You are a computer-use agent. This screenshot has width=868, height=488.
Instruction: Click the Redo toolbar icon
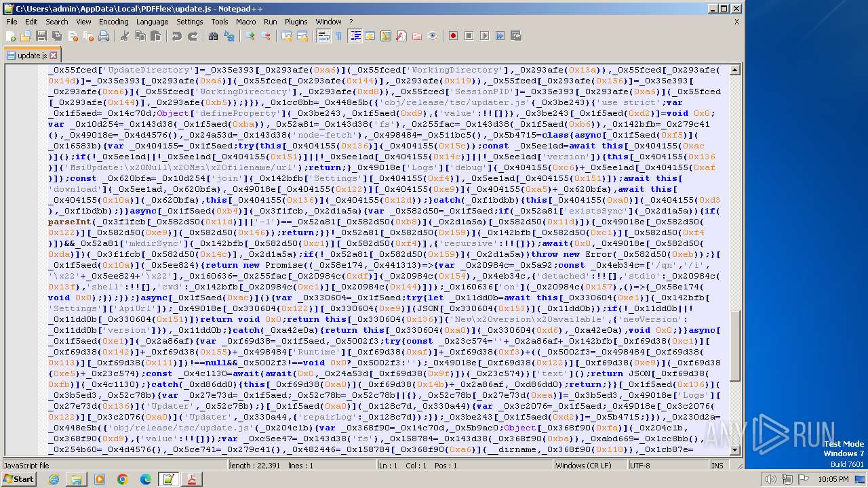coord(193,36)
